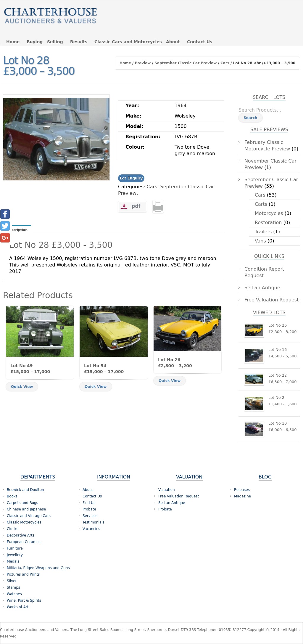This screenshot has width=303, height=644.
Task: Go to the Results page
Action: [79, 42]
